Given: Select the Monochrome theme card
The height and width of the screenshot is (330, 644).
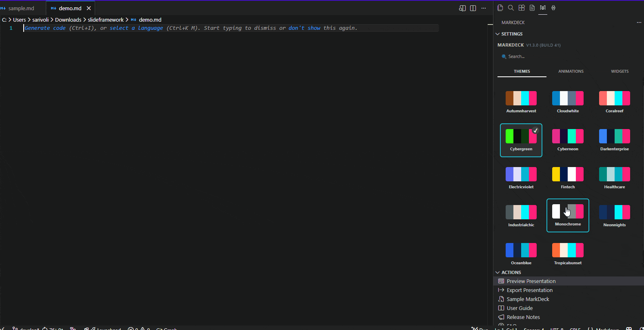Looking at the screenshot, I should (x=568, y=215).
